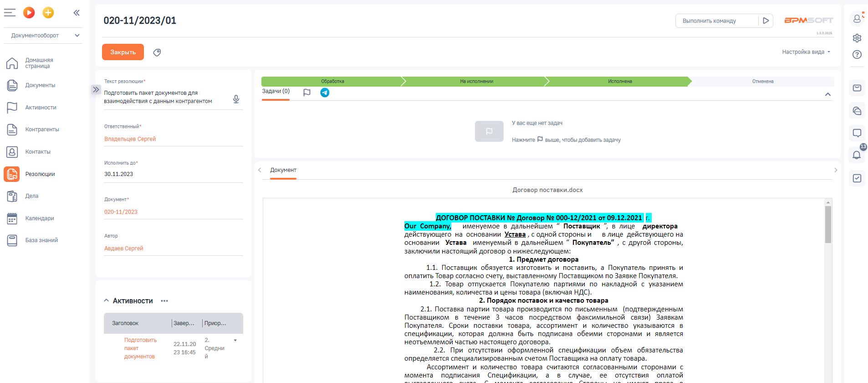Open the user profile icon

click(857, 19)
